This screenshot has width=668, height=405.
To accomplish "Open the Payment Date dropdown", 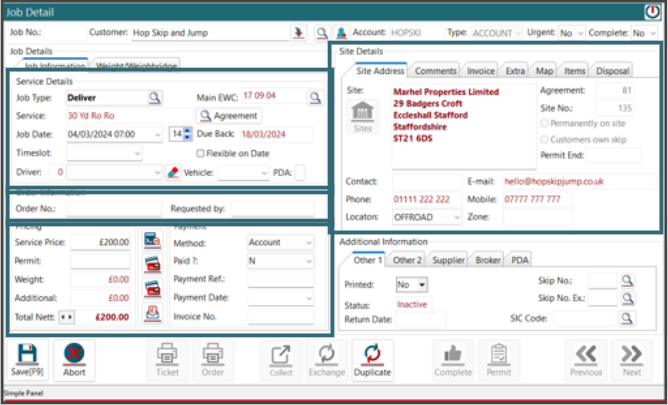I will [x=281, y=298].
